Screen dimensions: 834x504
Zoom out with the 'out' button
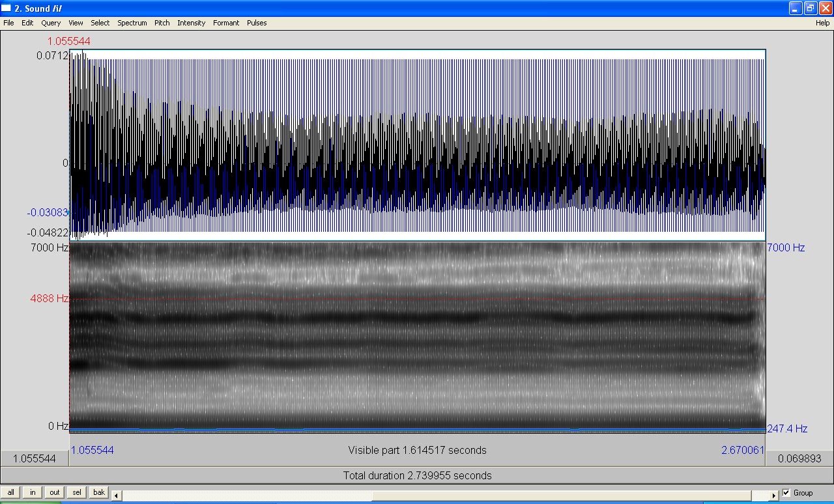coord(55,492)
